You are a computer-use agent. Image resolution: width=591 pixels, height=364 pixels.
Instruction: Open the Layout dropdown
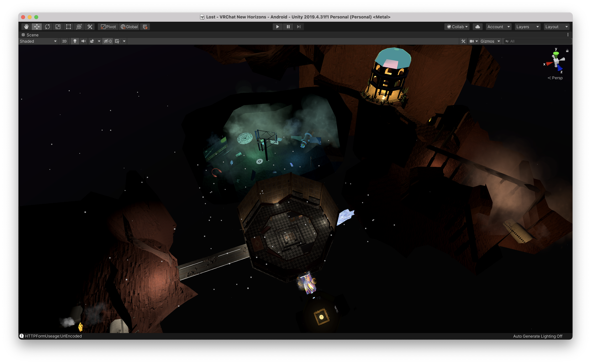[x=556, y=27]
